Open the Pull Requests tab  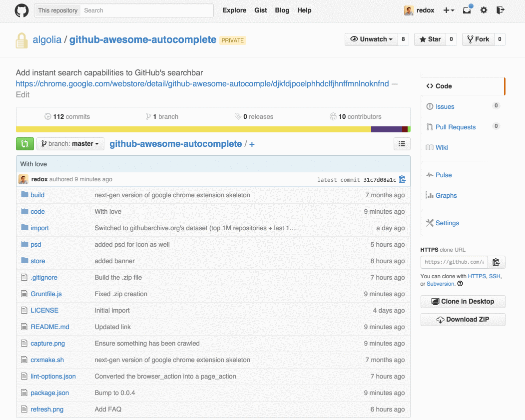[x=456, y=127]
